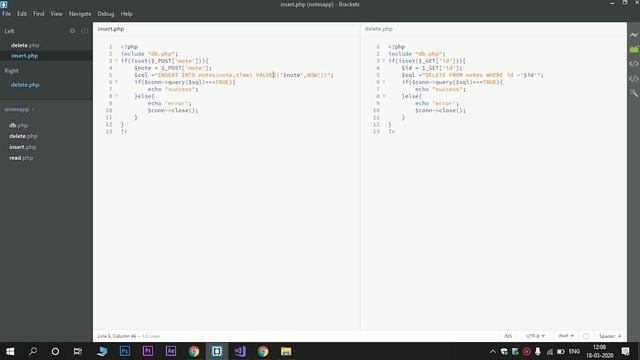640x360 pixels.
Task: Click the 12:08 clock and date
Action: tap(600, 351)
